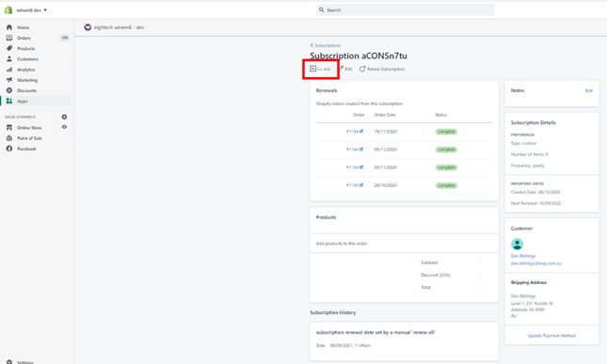607x364 pixels.
Task: Edit the Notes card
Action: [589, 90]
